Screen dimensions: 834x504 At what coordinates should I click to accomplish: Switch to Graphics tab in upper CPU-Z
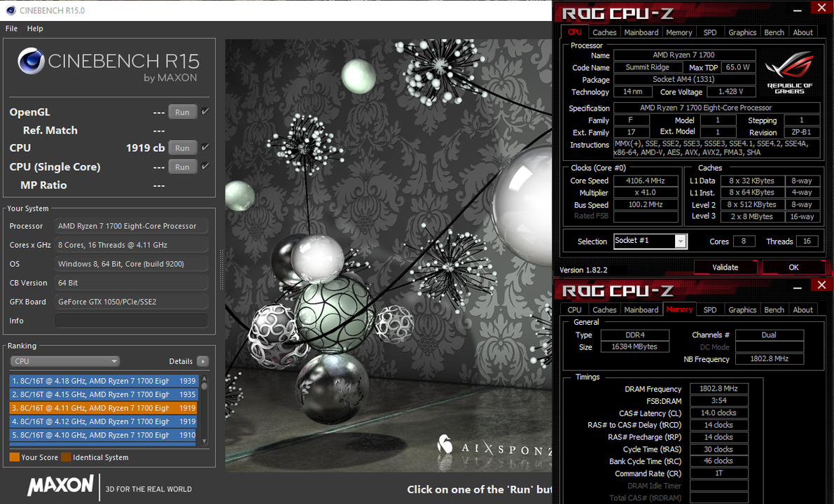(742, 32)
